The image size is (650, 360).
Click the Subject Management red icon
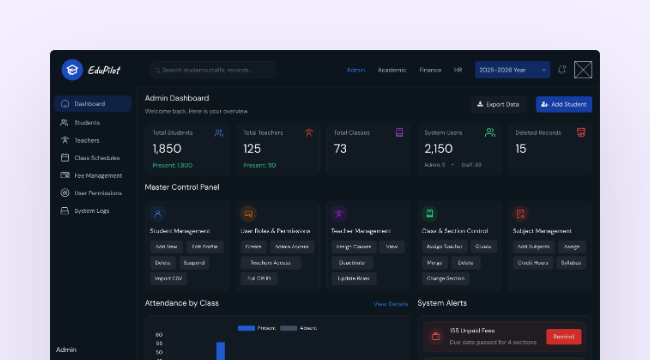pos(520,214)
